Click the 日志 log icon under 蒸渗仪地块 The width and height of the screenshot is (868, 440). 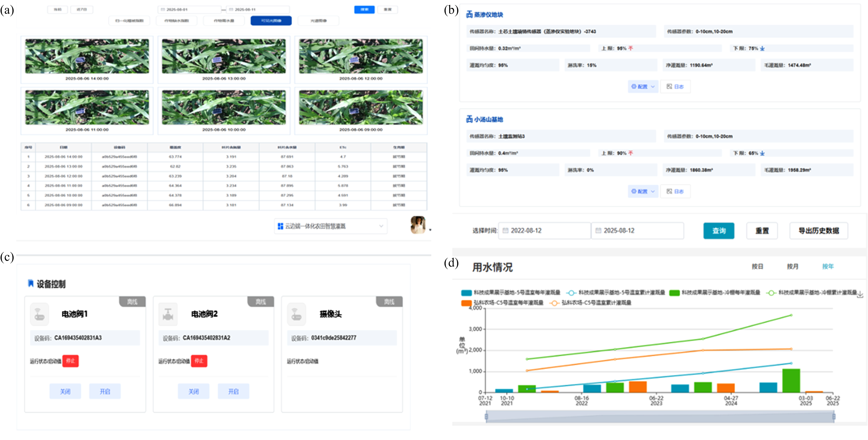(x=669, y=87)
